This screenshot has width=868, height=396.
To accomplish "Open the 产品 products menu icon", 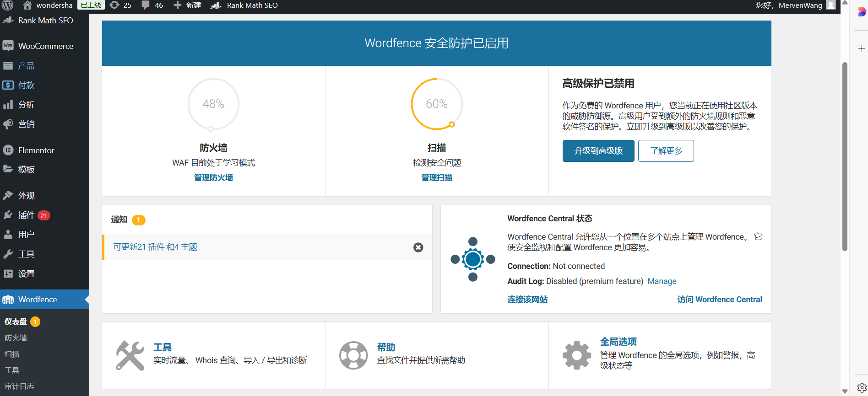I will point(8,66).
